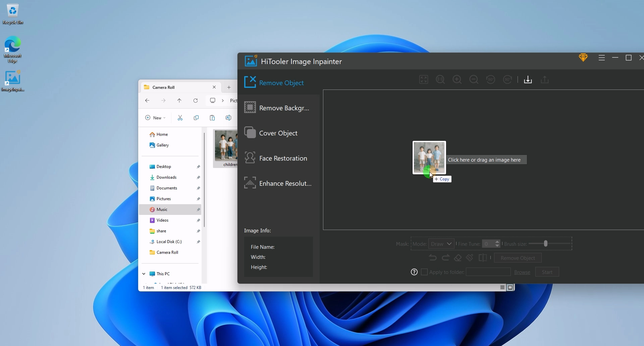This screenshot has width=644, height=346.
Task: Click the help question mark icon
Action: pos(414,272)
